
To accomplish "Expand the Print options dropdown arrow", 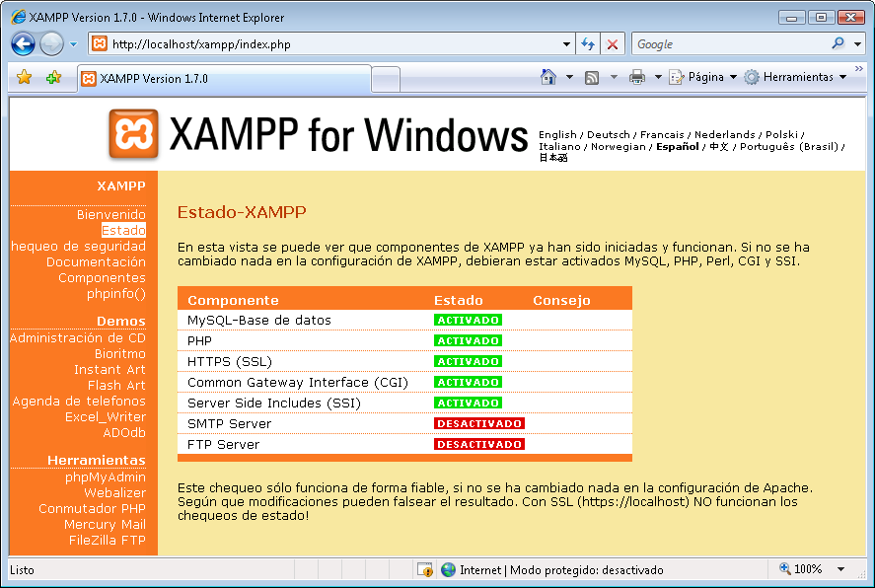I will (x=658, y=77).
